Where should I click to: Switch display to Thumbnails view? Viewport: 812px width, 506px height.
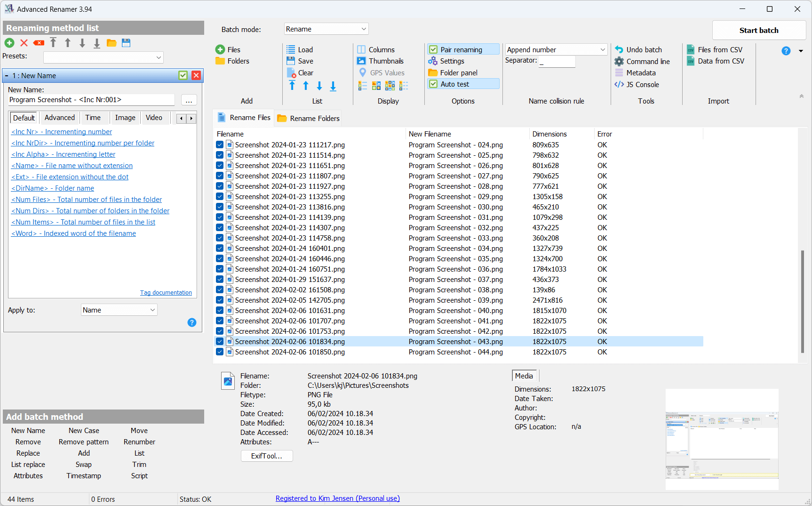tap(381, 61)
